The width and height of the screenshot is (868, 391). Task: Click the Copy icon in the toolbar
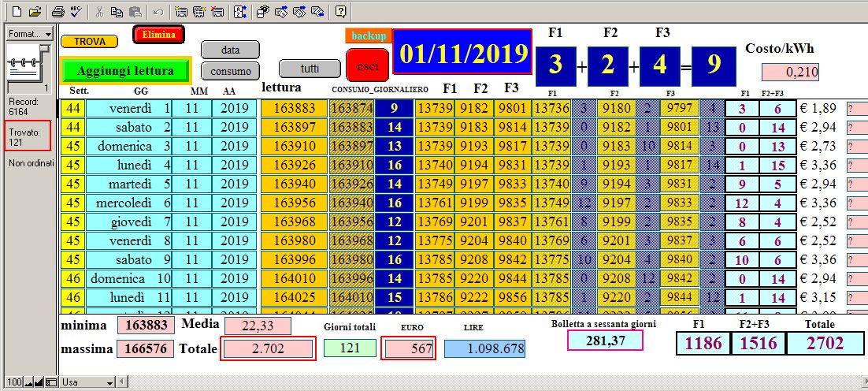coord(117,12)
